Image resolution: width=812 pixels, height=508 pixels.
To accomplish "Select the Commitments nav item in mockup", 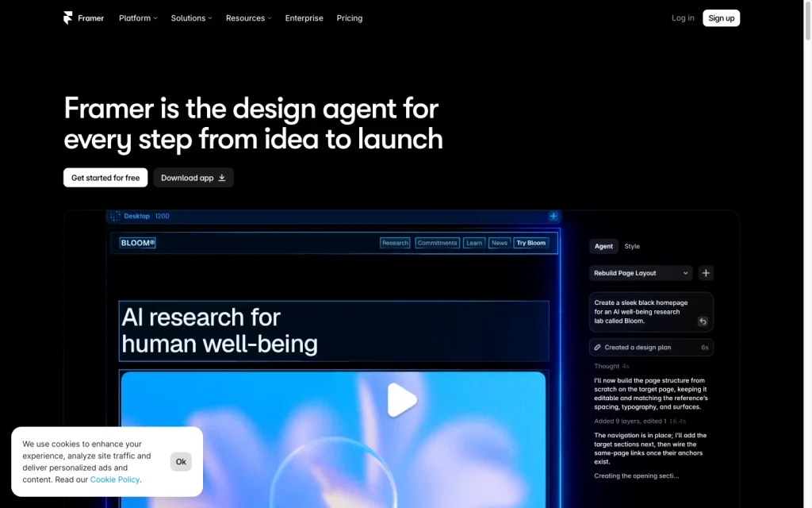I will pyautogui.click(x=437, y=243).
